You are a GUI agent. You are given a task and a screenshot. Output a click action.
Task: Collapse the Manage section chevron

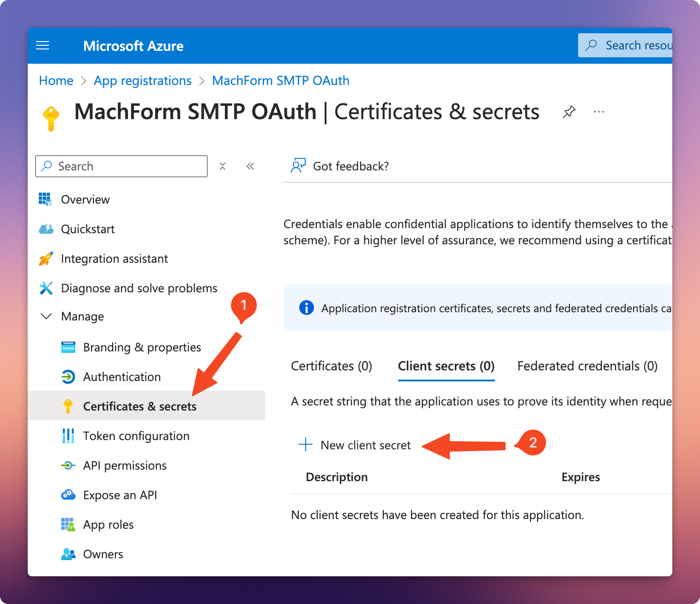pos(46,316)
